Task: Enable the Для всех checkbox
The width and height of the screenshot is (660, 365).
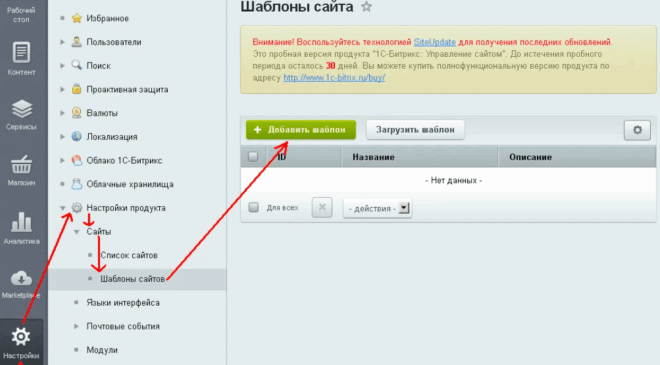Action: pyautogui.click(x=253, y=207)
